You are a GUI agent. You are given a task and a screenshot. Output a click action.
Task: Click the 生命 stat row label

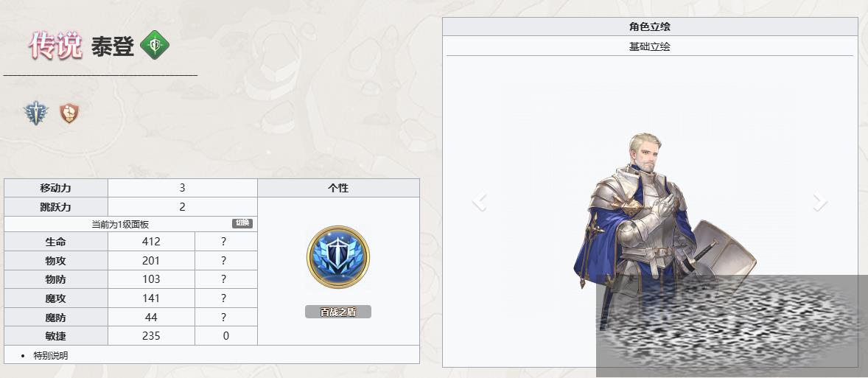click(x=56, y=242)
